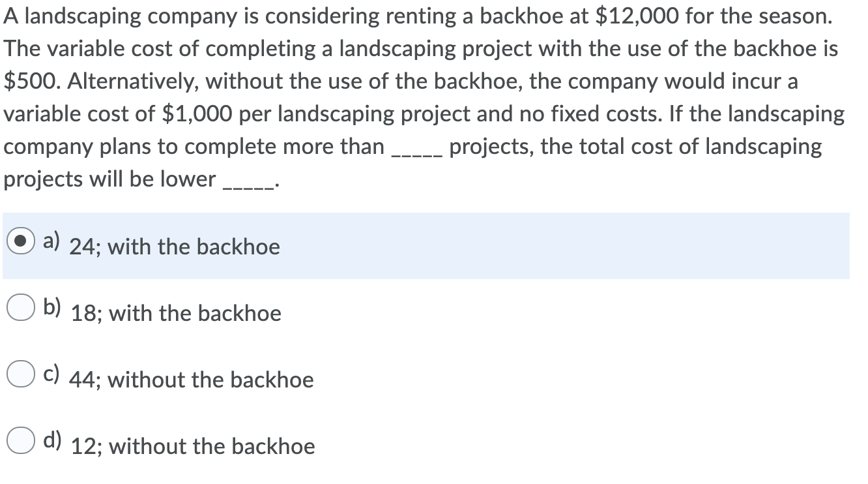This screenshot has height=484, width=868.
Task: Click the highlighted answer row
Action: pyautogui.click(x=424, y=245)
